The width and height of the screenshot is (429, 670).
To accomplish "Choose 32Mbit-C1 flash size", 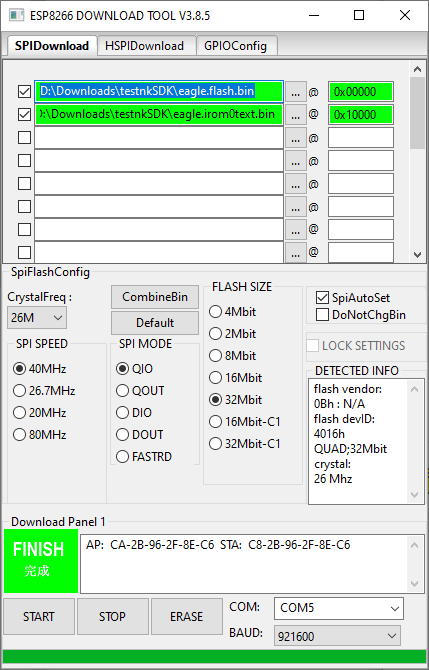I will (x=245, y=444).
